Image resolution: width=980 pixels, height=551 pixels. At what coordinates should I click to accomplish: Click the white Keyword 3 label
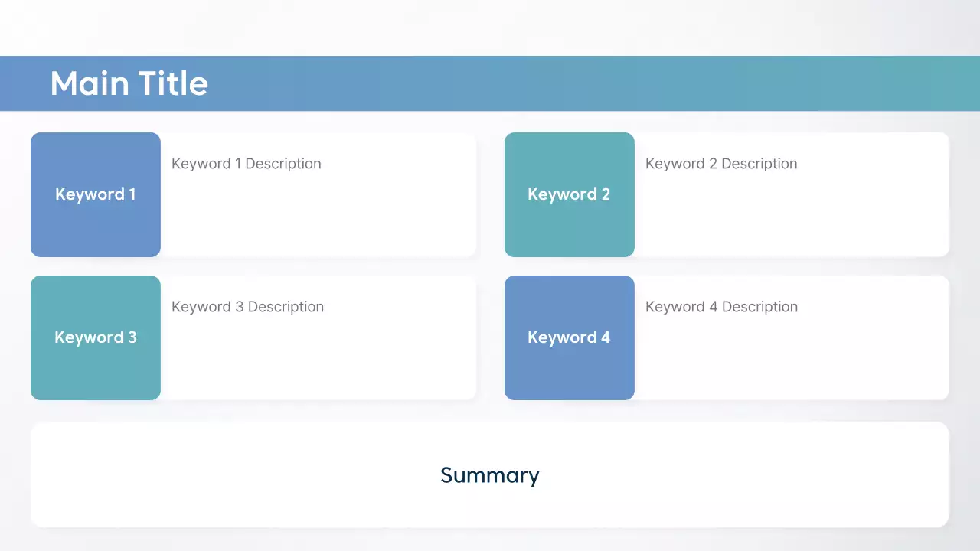click(96, 337)
